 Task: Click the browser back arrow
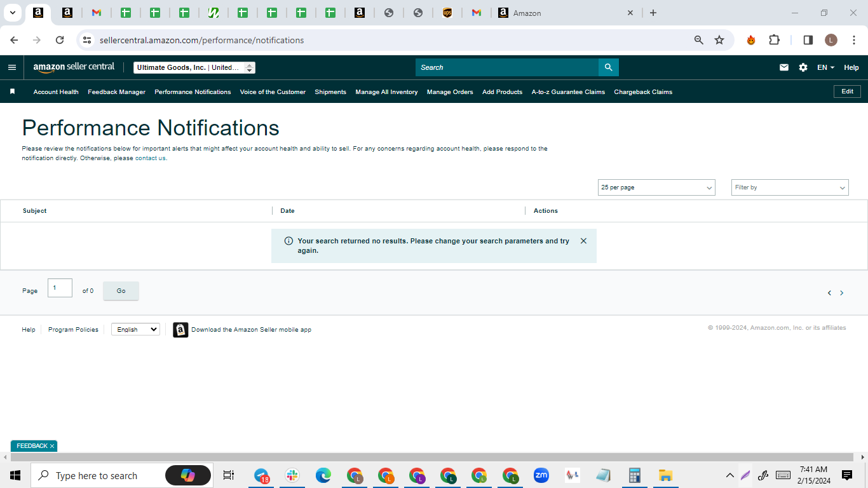click(14, 40)
